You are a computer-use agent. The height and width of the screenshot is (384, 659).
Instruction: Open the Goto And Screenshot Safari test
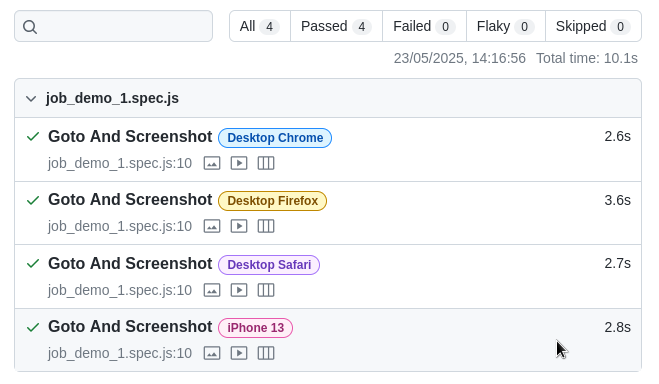point(130,263)
